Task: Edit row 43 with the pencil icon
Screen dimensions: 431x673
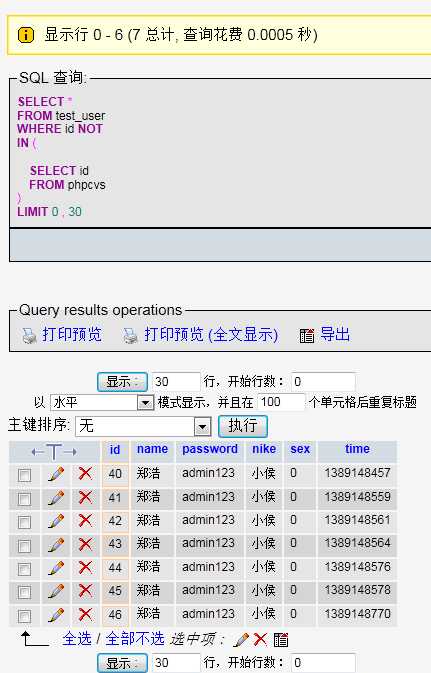Action: click(56, 544)
